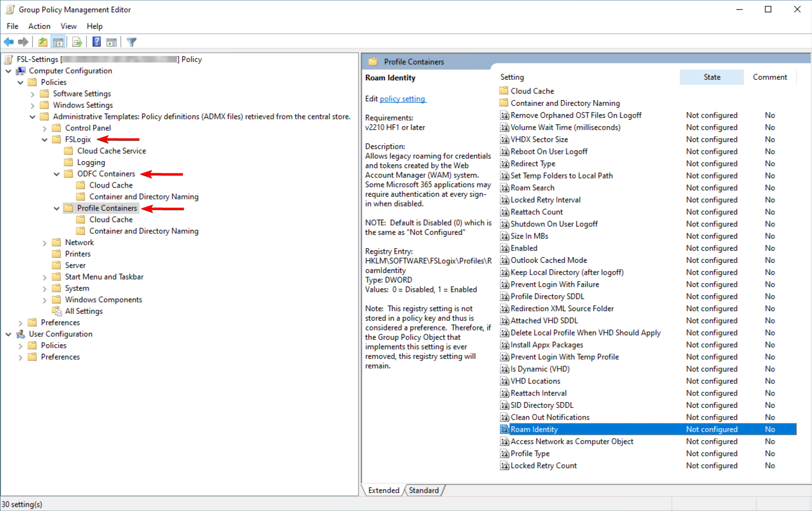The image size is (812, 511).
Task: Collapse the FSLogix tree node
Action: point(45,140)
